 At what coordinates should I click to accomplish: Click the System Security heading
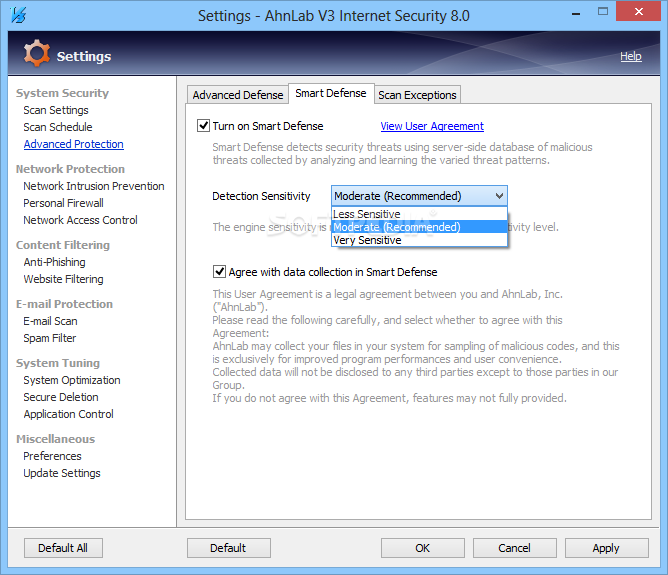[x=62, y=93]
